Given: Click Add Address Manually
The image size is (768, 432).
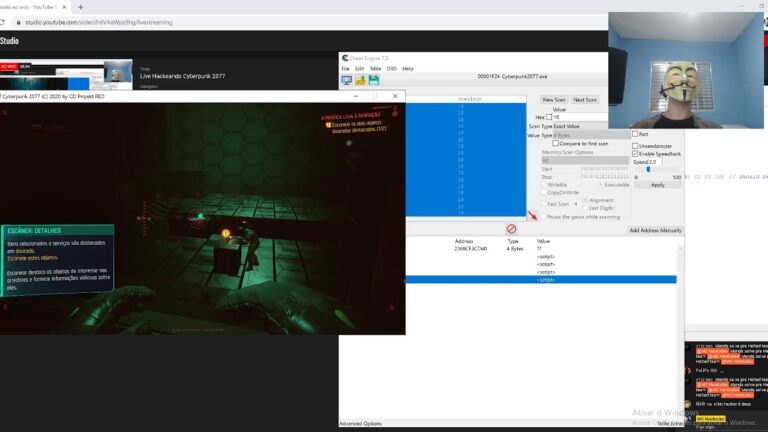Looking at the screenshot, I should point(655,230).
